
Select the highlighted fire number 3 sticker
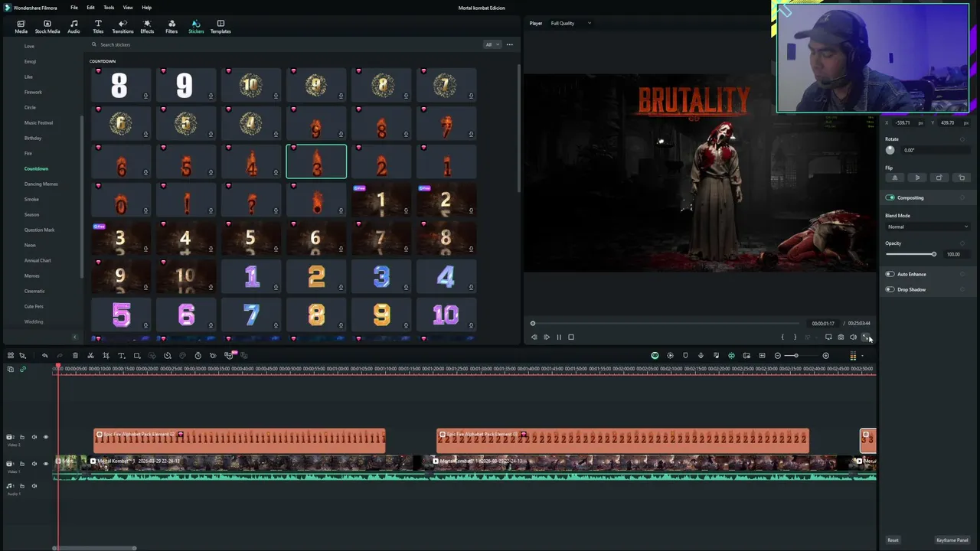point(316,161)
